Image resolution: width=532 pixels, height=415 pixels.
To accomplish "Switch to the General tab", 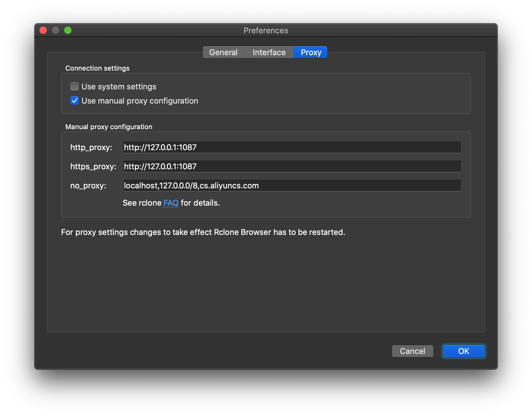I will [x=223, y=52].
